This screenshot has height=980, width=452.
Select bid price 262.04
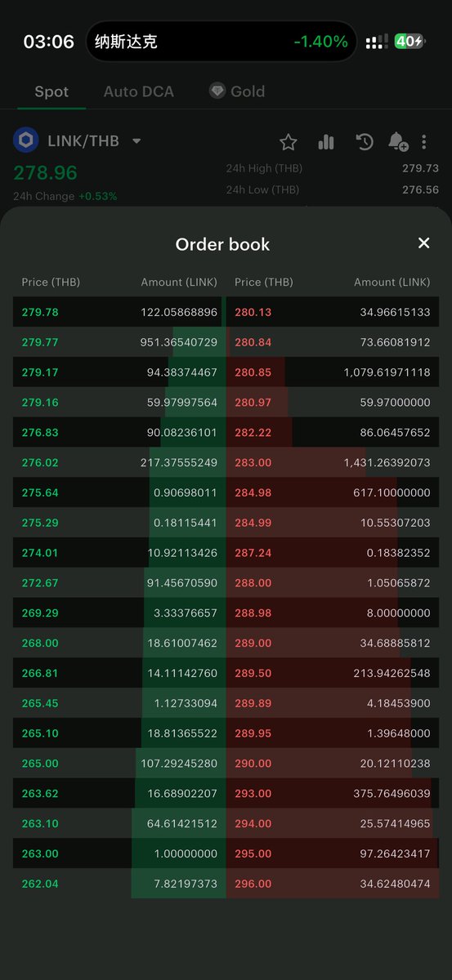tap(40, 884)
